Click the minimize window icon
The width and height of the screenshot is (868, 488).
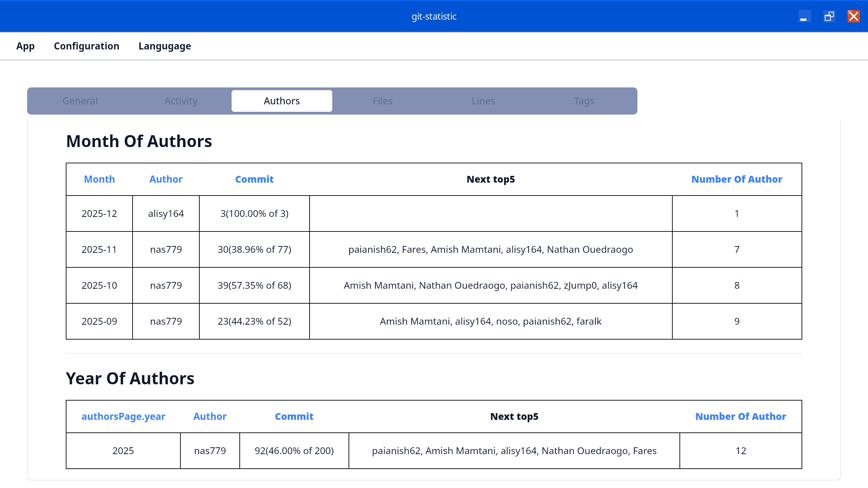click(x=805, y=16)
